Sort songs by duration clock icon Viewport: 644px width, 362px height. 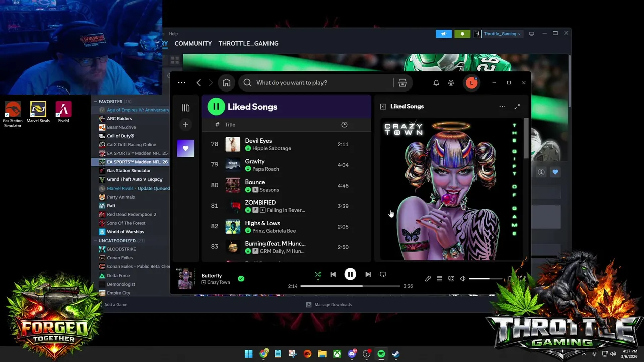344,125
